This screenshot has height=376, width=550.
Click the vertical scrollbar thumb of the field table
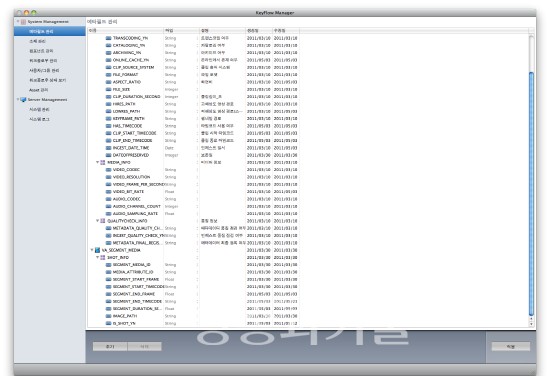coord(531,194)
